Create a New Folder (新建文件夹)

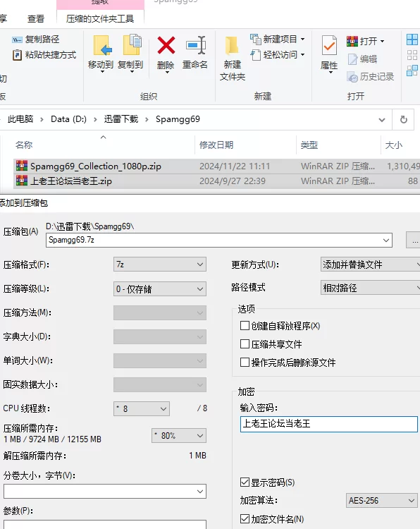point(233,57)
